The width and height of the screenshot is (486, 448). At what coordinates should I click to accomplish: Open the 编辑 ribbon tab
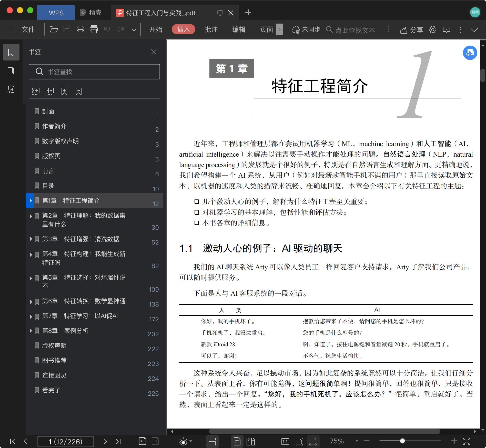pos(239,29)
